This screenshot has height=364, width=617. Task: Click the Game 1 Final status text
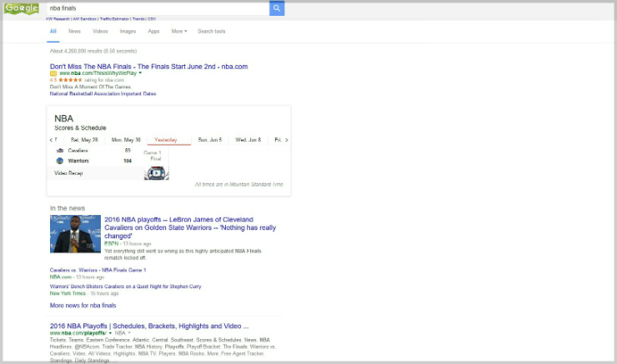point(153,156)
